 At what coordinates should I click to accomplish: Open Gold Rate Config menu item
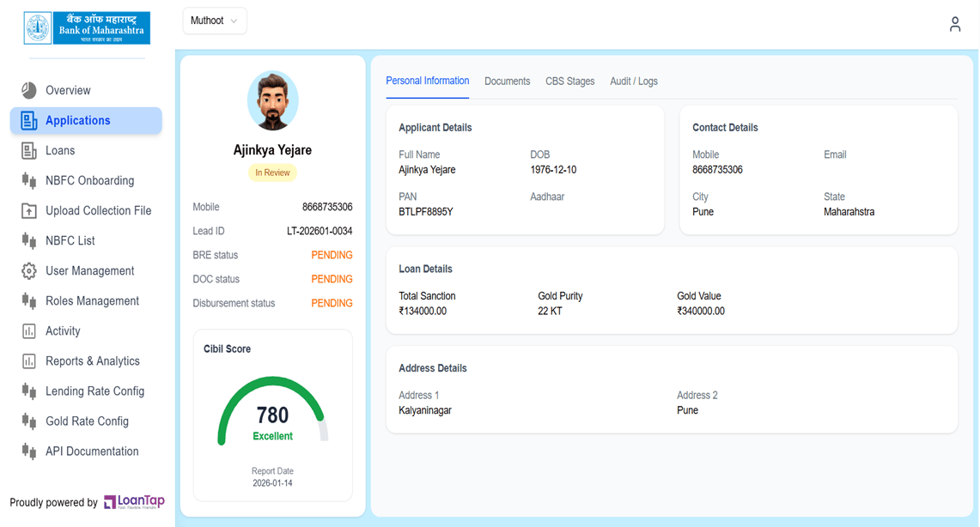tap(87, 421)
